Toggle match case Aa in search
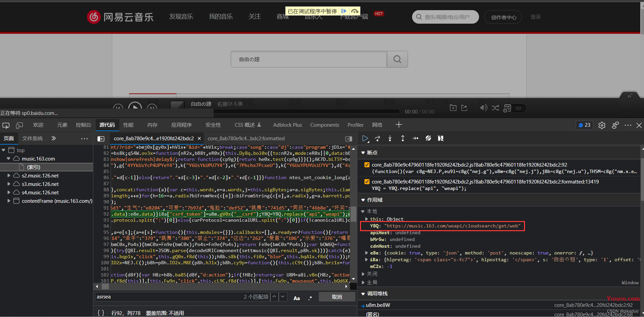Image resolution: width=644 pixels, height=317 pixels. pos(296,298)
